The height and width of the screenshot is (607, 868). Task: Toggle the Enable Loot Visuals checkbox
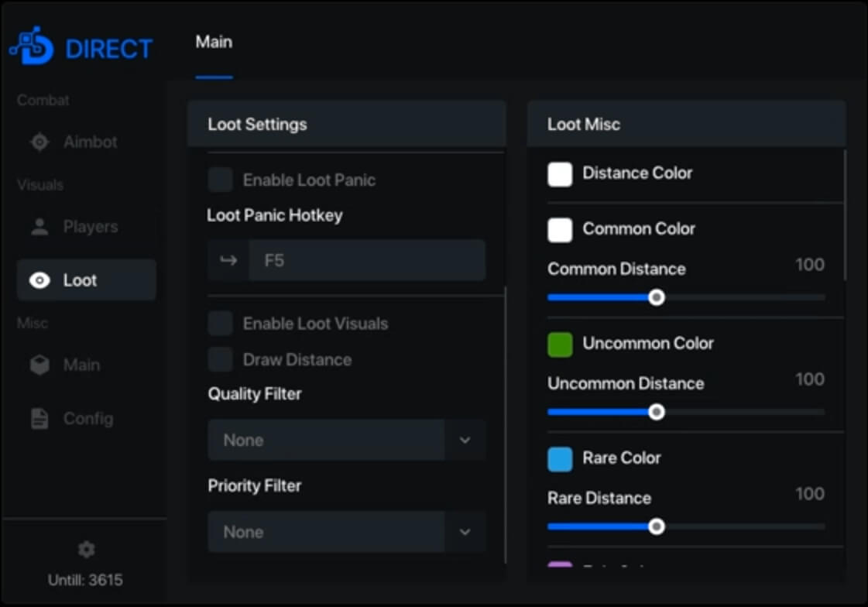[x=221, y=324]
